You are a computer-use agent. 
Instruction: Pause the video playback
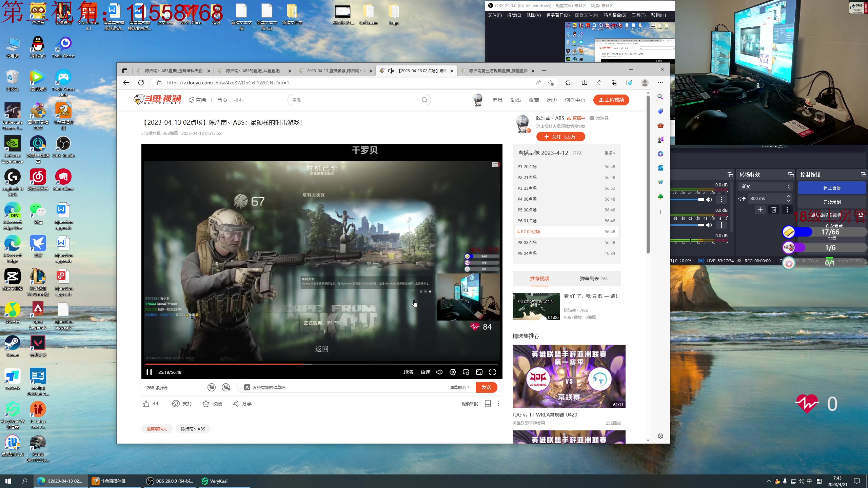coord(149,372)
